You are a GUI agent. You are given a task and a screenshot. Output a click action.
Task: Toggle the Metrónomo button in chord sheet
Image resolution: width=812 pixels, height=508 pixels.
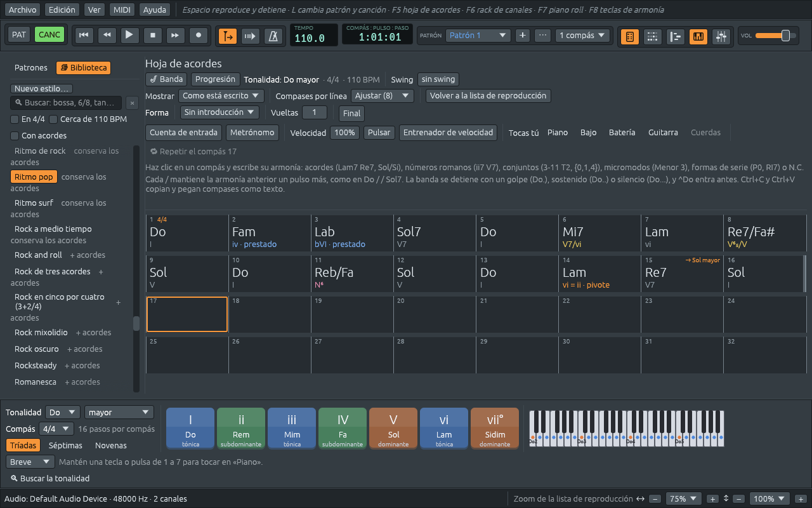[252, 133]
